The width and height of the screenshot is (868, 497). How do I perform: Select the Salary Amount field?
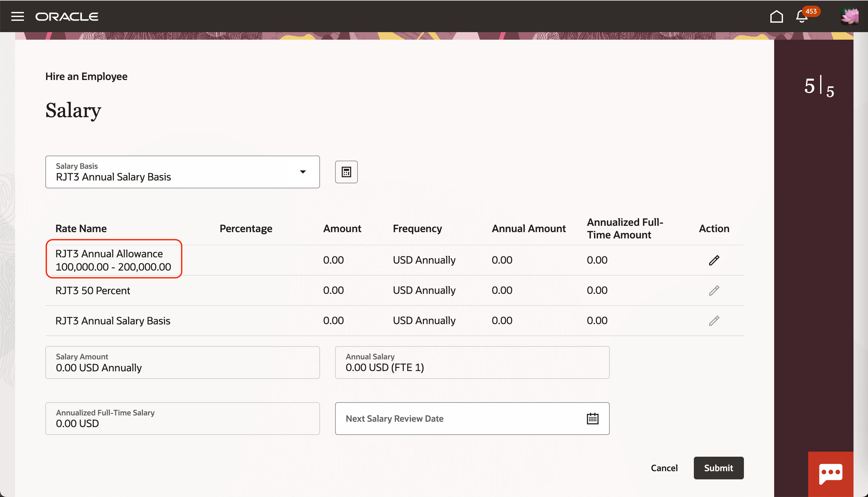[182, 363]
